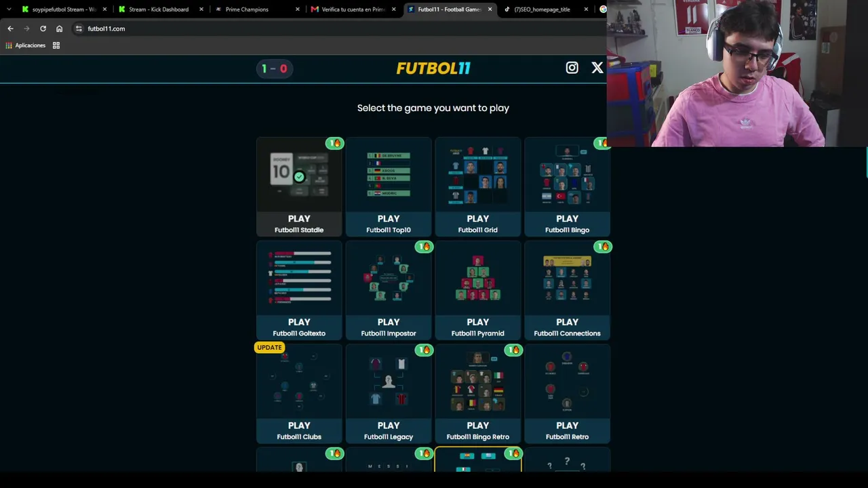Screen dimensions: 868x488
Task: Launch the Futbol11 Clubs game
Action: [299, 394]
